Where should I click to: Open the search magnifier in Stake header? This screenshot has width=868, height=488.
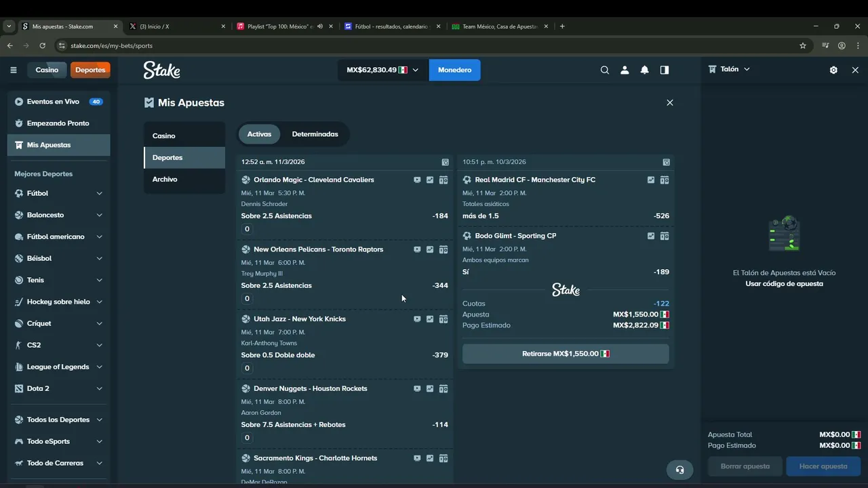tap(605, 70)
